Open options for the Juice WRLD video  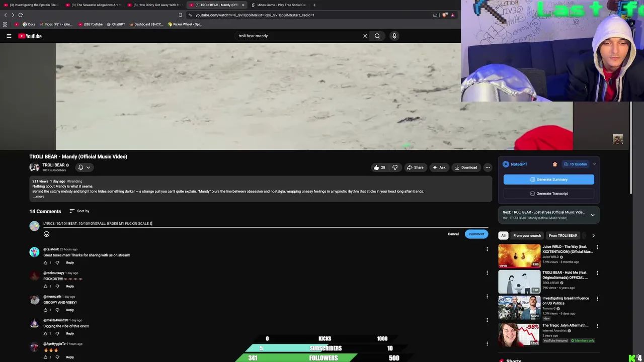point(597,247)
